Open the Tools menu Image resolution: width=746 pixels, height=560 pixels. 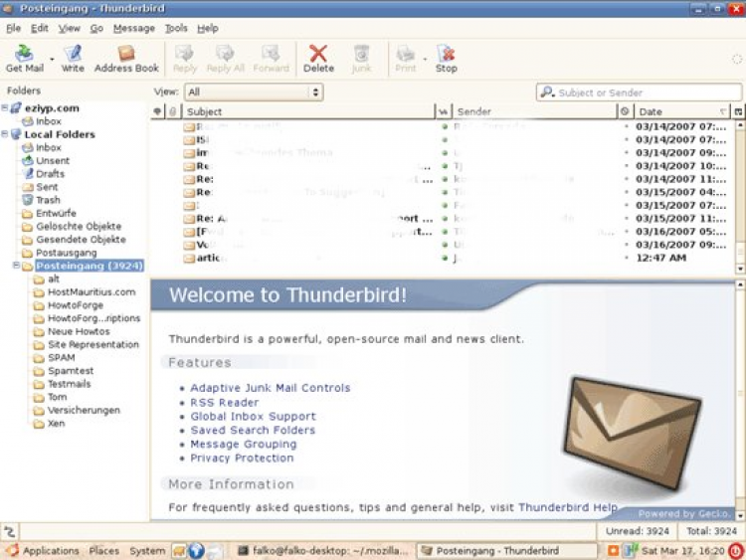176,28
